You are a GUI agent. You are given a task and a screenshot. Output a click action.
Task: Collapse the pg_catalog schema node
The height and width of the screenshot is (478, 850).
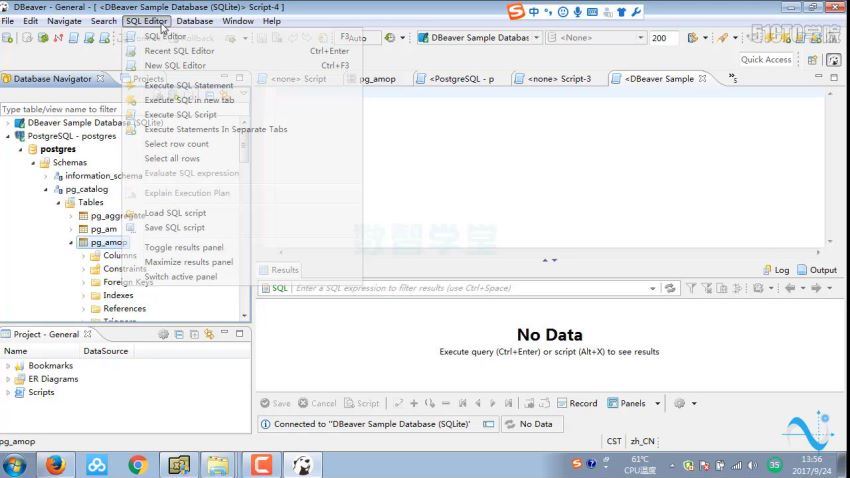46,189
